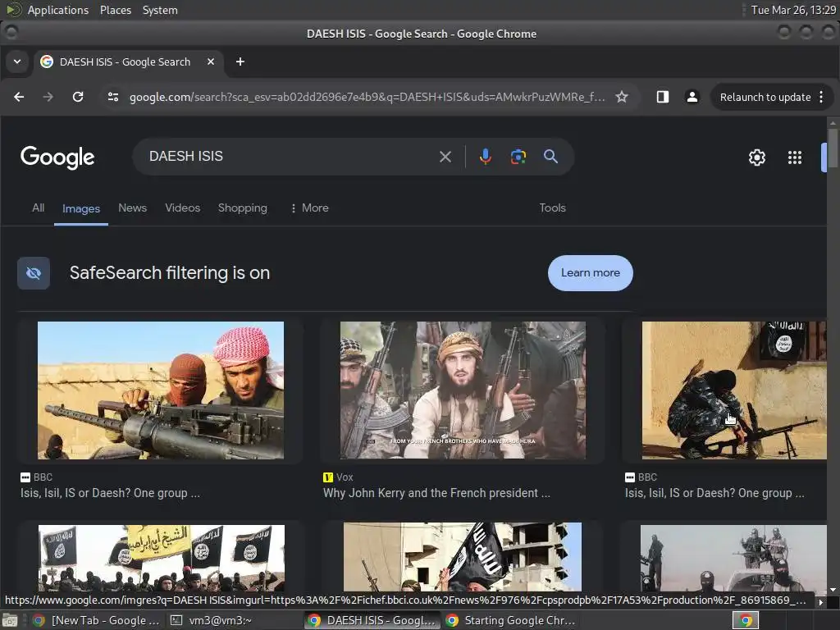Click the active DAESH ISIS browser tab

(129, 62)
